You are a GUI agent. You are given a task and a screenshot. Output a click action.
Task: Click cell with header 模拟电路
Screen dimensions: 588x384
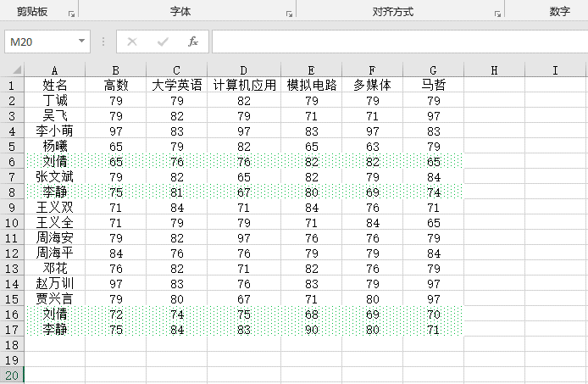(311, 86)
